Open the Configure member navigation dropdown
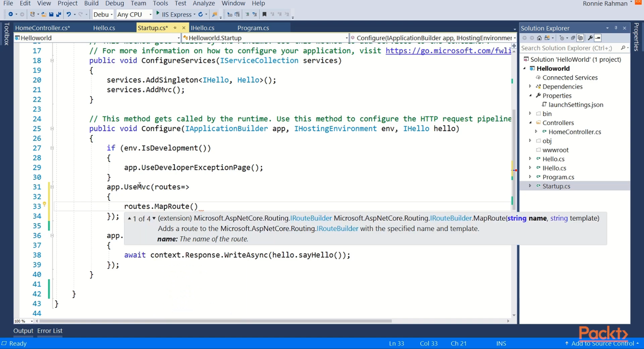Viewport: 644px width, 349px height. tap(433, 38)
